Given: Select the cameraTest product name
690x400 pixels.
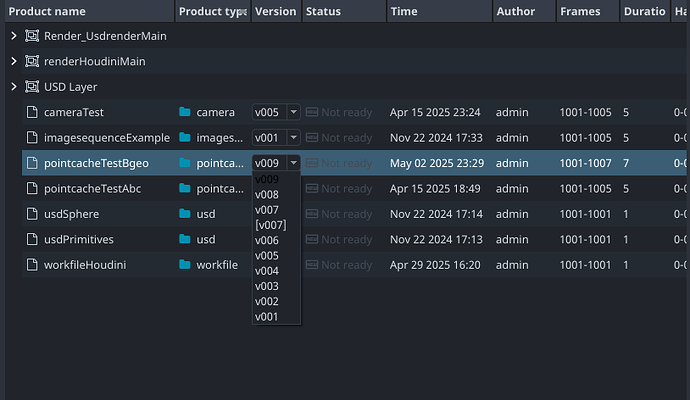Looking at the screenshot, I should click(x=74, y=112).
